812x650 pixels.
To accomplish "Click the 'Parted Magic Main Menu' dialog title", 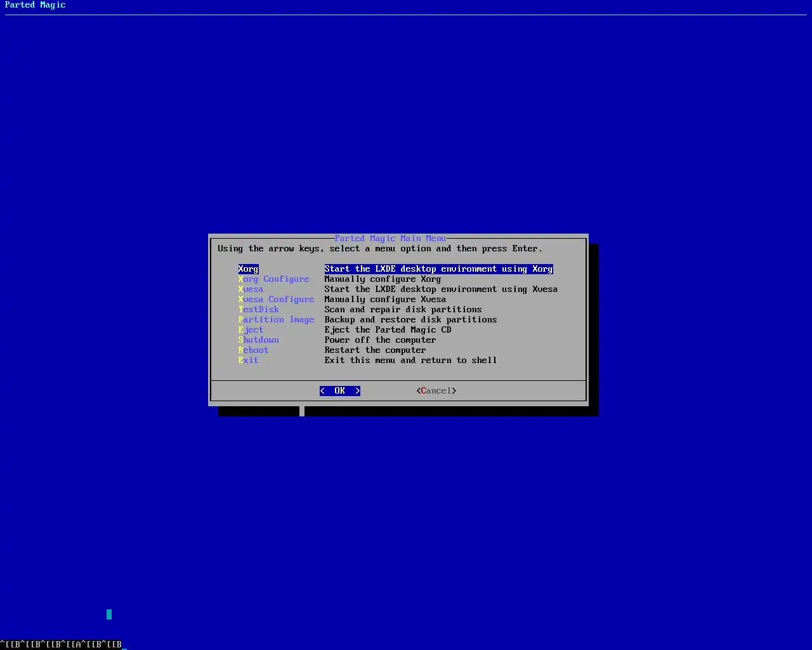I will click(390, 239).
